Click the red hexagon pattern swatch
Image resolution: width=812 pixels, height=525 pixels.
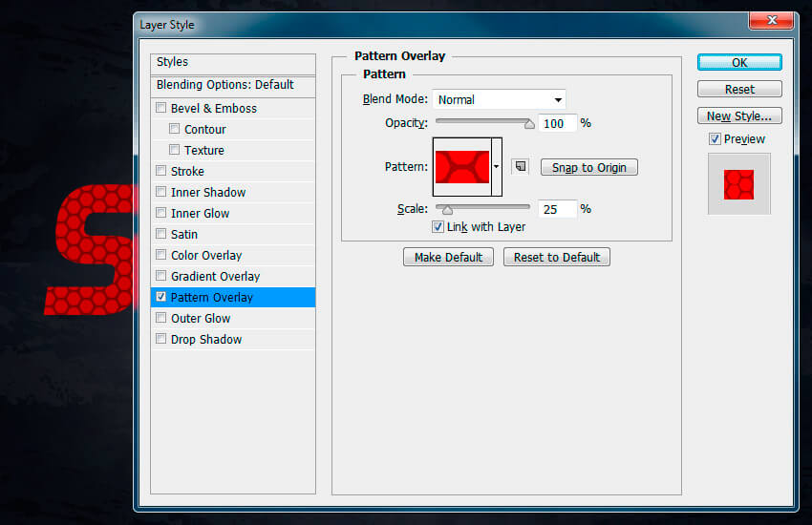coord(462,166)
